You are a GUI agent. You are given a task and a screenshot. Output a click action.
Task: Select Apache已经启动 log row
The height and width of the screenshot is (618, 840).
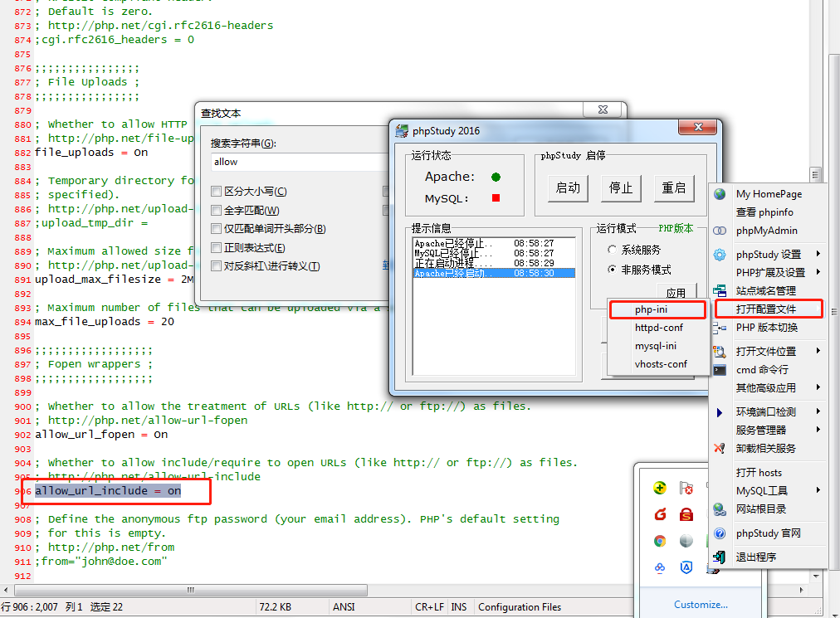point(494,273)
